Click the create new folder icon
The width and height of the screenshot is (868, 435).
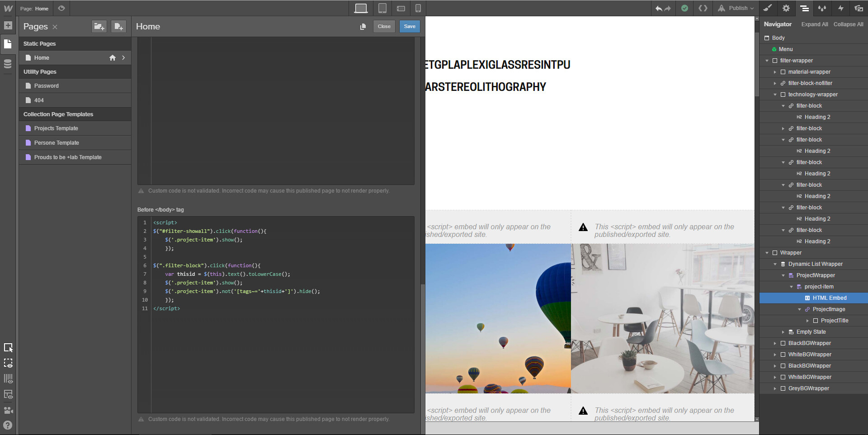click(99, 27)
